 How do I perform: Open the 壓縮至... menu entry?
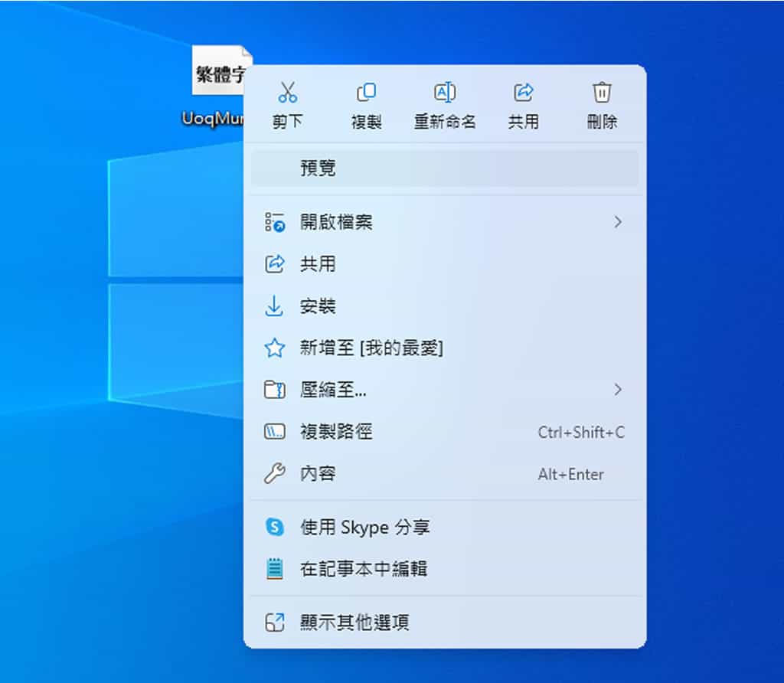pos(445,390)
